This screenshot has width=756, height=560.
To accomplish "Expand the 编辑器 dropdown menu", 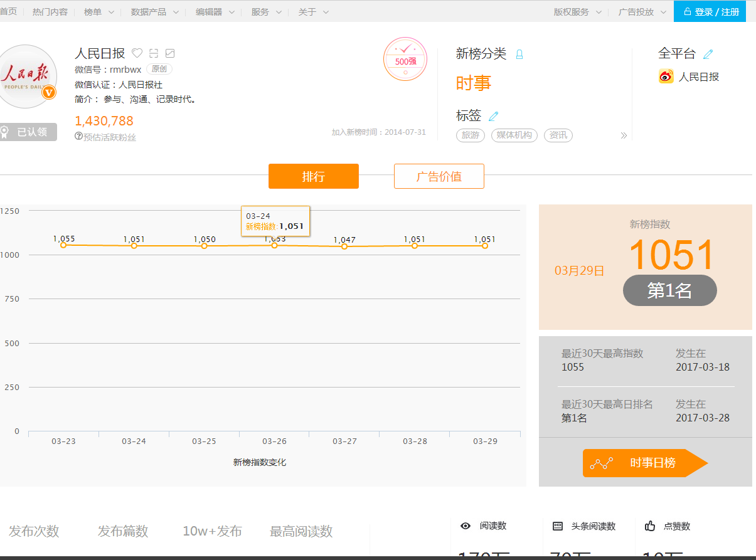I will coord(215,12).
